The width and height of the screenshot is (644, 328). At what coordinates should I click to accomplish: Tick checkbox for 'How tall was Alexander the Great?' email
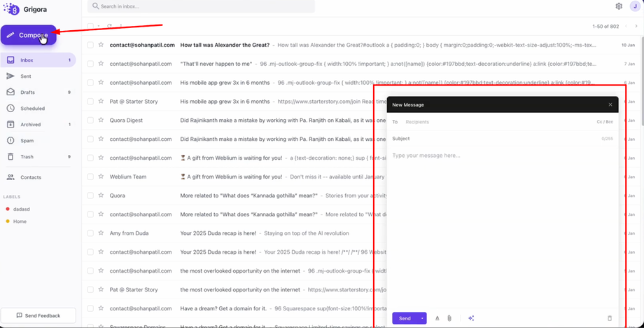(x=90, y=45)
